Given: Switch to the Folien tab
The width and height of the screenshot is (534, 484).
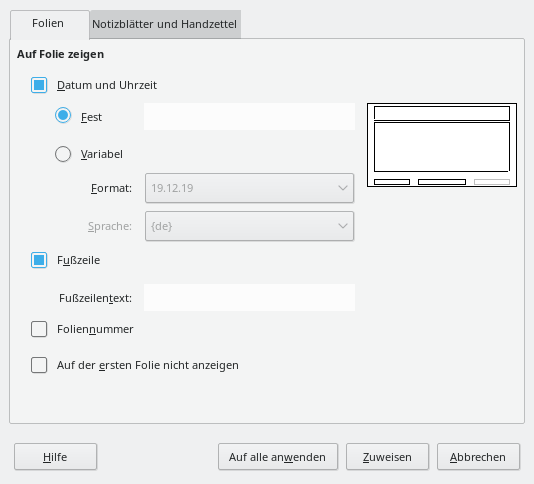Looking at the screenshot, I should click(50, 25).
